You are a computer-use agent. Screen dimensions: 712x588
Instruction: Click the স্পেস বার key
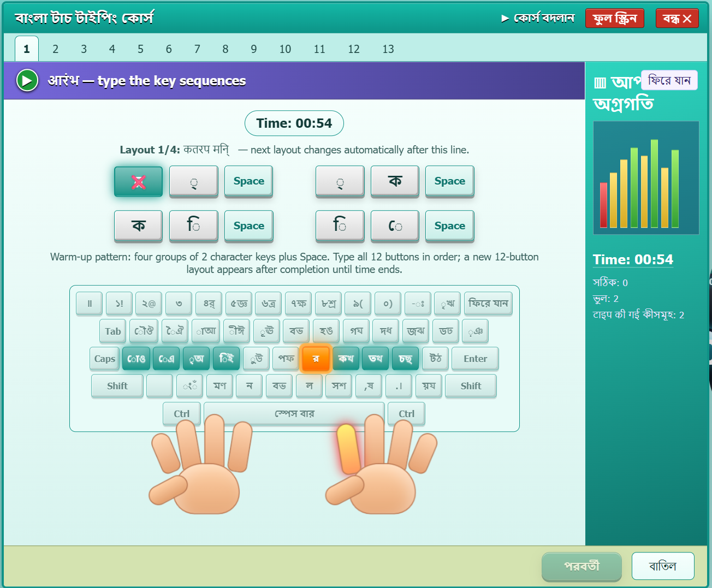294,414
